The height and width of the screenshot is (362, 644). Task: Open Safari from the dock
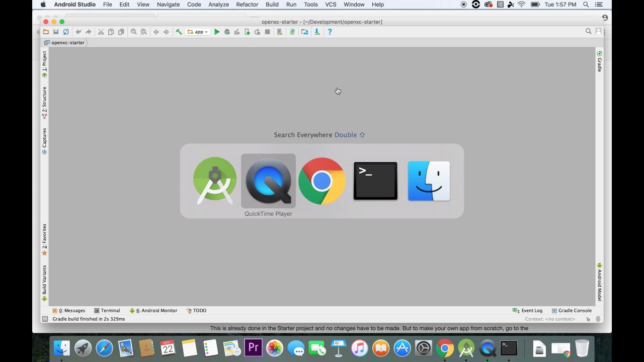pos(104,348)
